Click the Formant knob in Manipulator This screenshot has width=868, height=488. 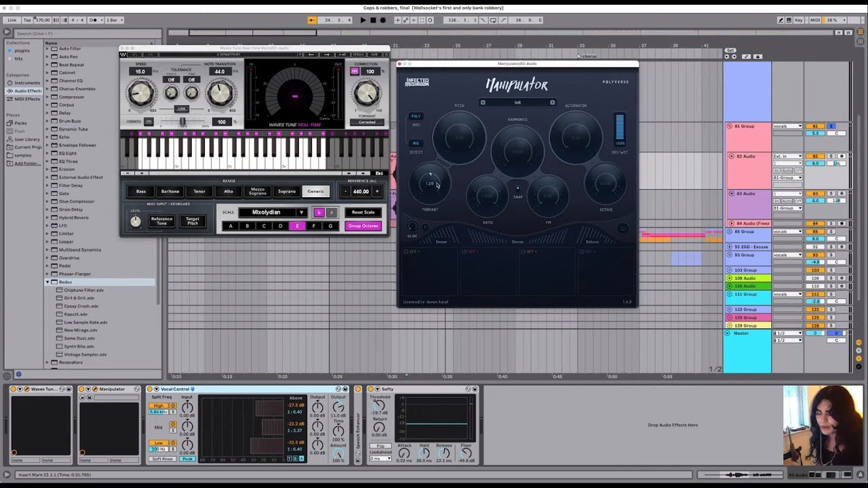click(x=429, y=184)
